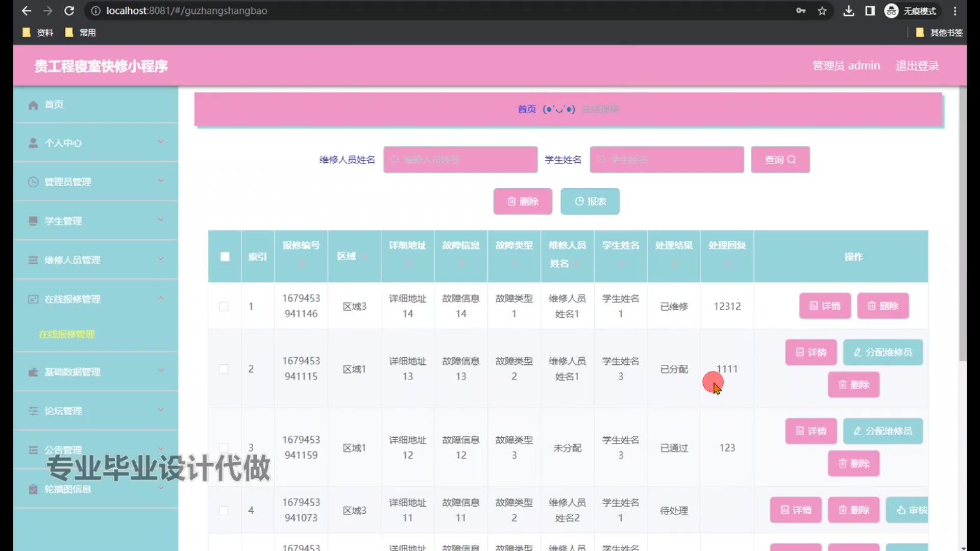This screenshot has height=551, width=980.
Task: Open the 资料 bookmark folder
Action: 38,33
